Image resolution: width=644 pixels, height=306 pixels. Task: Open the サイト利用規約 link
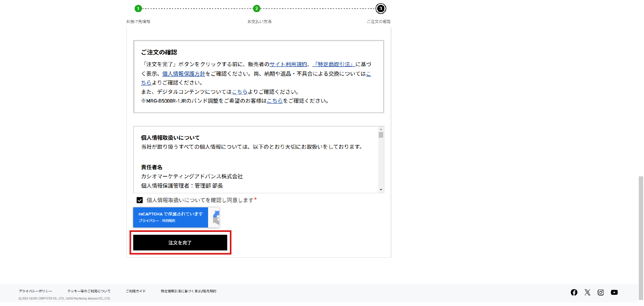coord(288,64)
